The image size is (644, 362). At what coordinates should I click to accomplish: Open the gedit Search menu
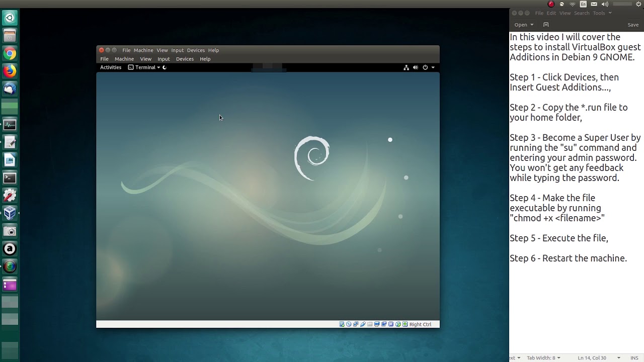(582, 13)
